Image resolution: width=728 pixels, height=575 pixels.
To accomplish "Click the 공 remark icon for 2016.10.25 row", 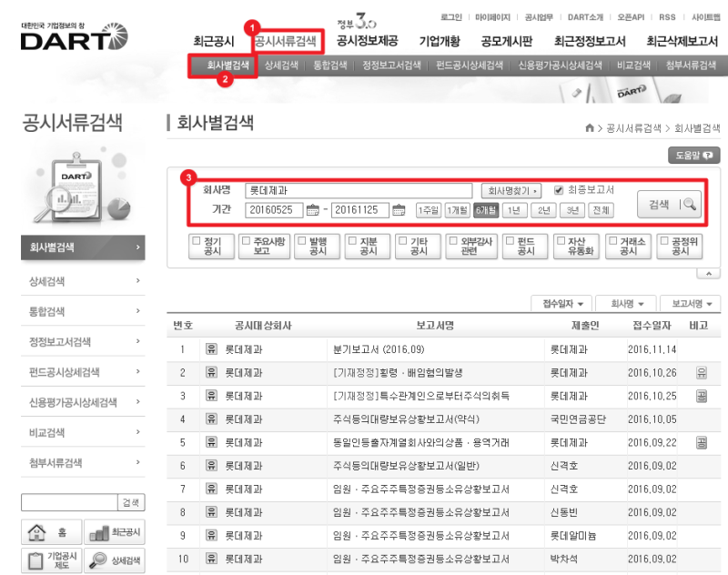I will [702, 396].
